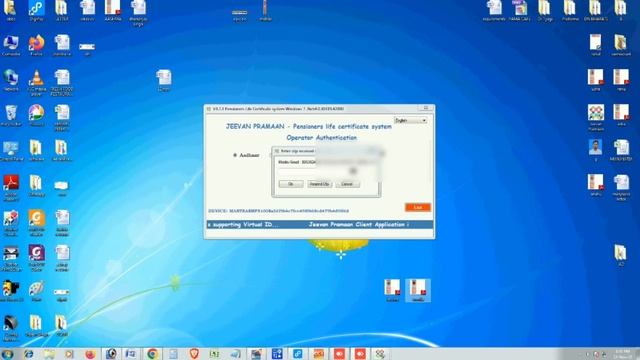This screenshot has width=640, height=360.
Task: Click the orange Exit button
Action: (x=418, y=207)
